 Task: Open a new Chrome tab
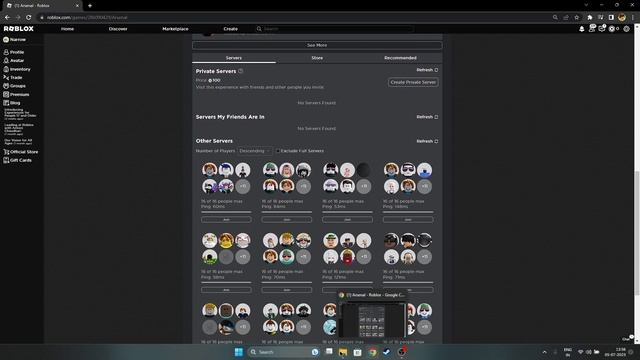(90, 6)
